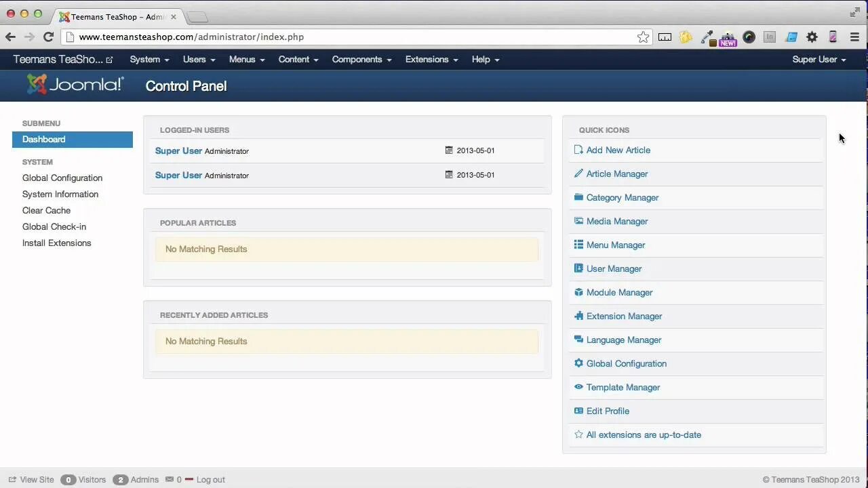Open the System dropdown menu
868x488 pixels.
(x=149, y=60)
